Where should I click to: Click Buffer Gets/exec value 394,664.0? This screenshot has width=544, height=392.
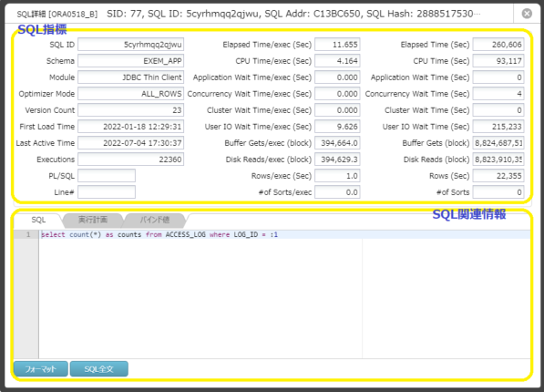[x=337, y=143]
